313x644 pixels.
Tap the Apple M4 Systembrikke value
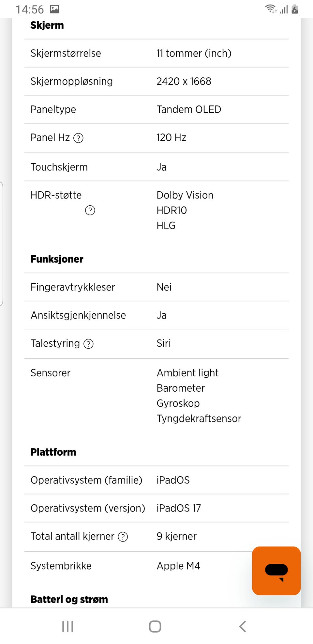point(178,566)
